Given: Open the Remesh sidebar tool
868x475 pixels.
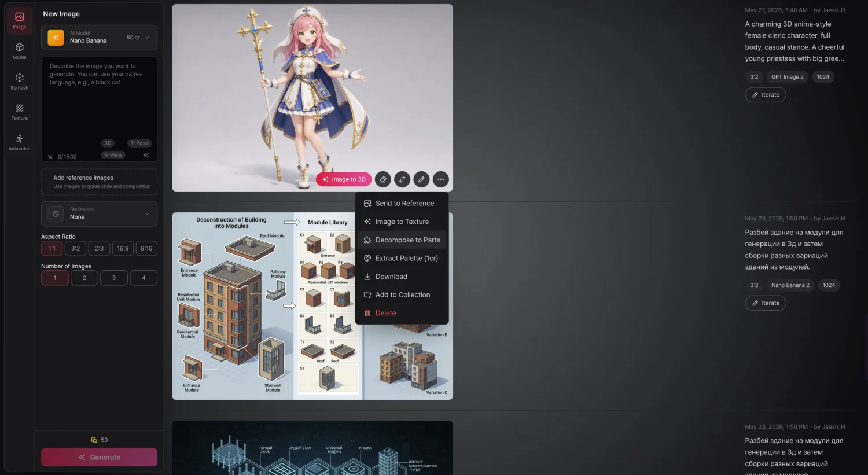Looking at the screenshot, I should [x=19, y=82].
